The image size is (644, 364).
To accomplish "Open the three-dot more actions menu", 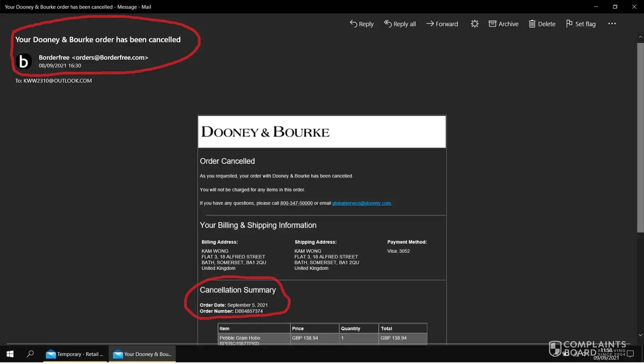I will click(612, 24).
